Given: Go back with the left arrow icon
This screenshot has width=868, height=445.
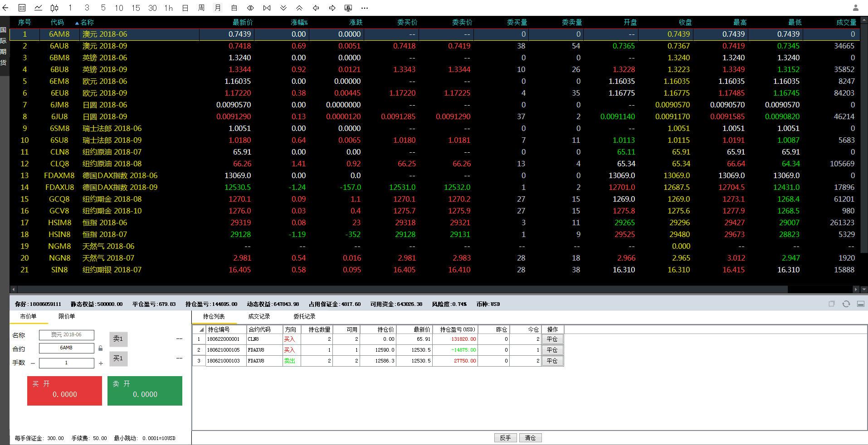Looking at the screenshot, I should (x=5, y=8).
